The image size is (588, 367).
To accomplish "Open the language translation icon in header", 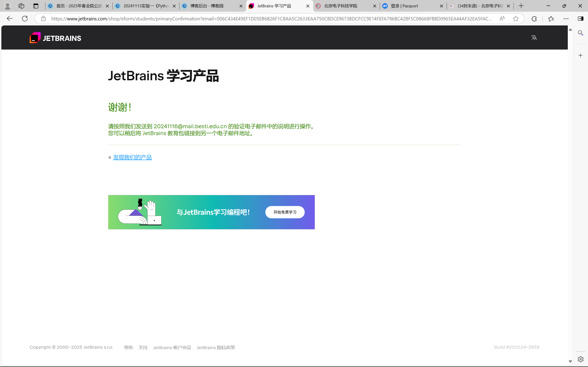I will (x=534, y=38).
